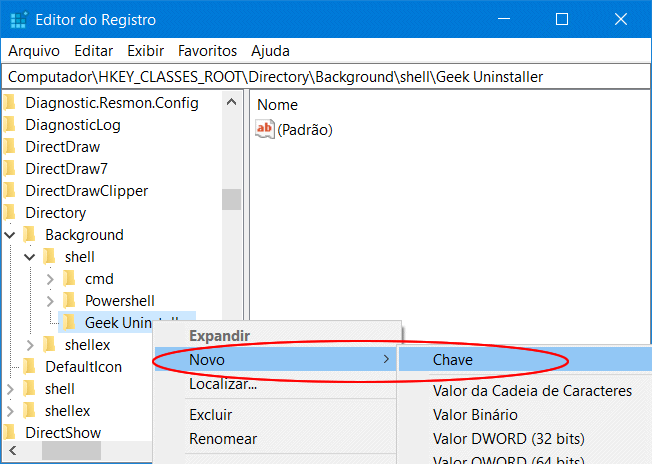Open the Arquivo menu
Viewport: 652px width, 464px height.
[x=34, y=50]
